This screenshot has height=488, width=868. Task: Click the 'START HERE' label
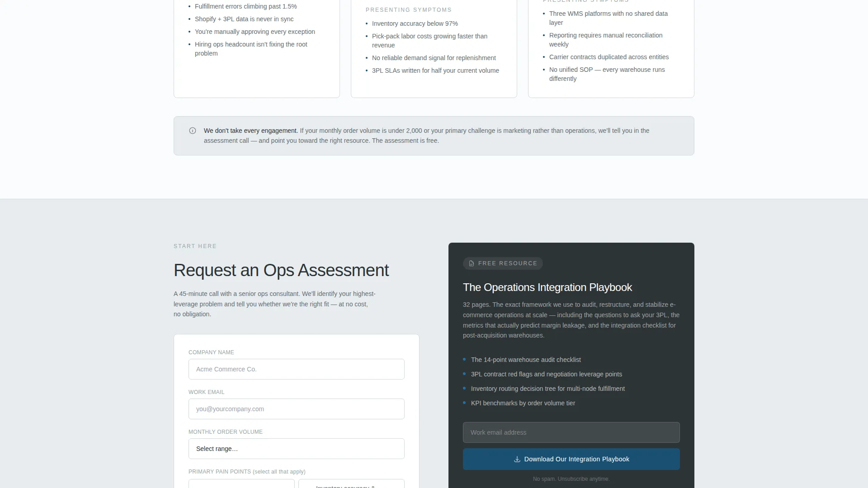pyautogui.click(x=195, y=246)
